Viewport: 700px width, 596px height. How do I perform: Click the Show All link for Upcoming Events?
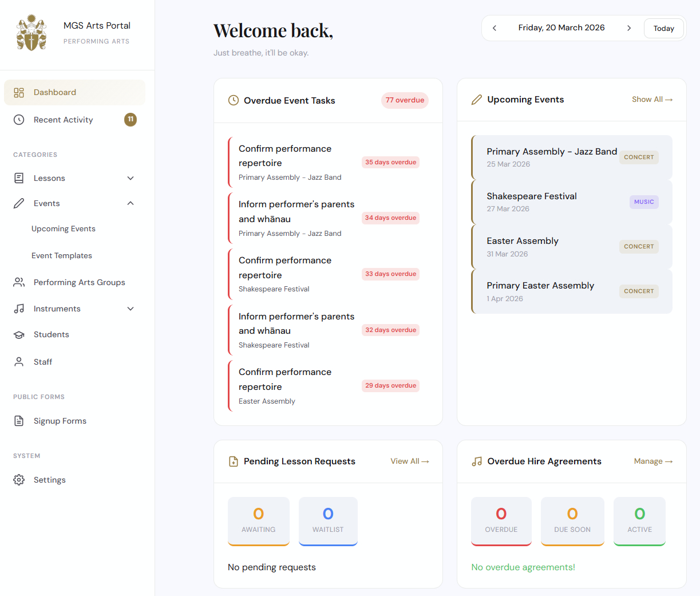(652, 99)
